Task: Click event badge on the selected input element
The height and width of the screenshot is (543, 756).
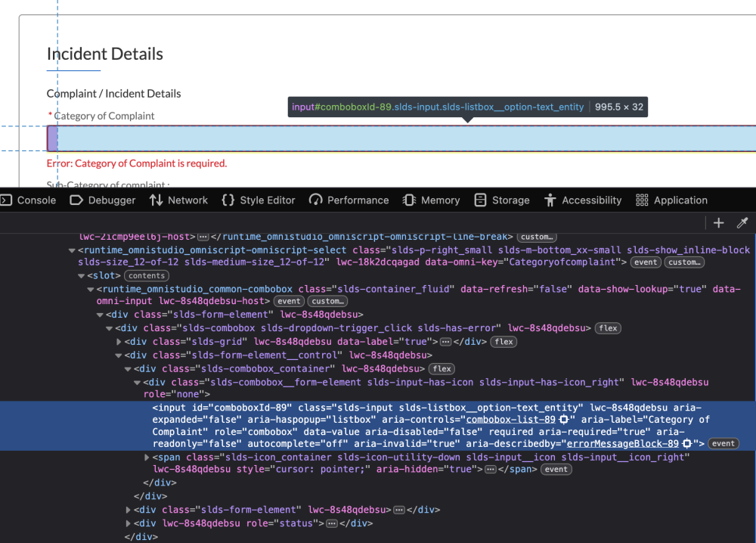Action: [723, 444]
